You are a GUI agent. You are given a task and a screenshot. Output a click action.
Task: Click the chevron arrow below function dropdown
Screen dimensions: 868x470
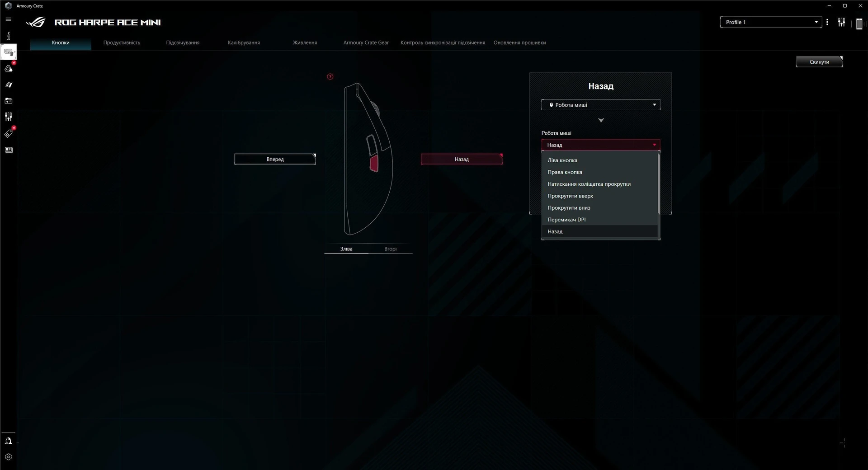click(x=601, y=120)
